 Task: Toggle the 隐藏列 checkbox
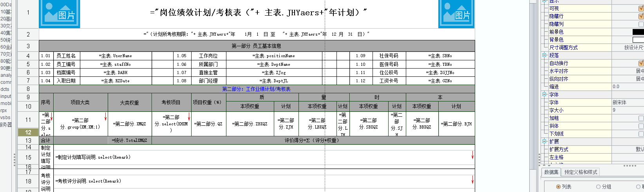641,24
